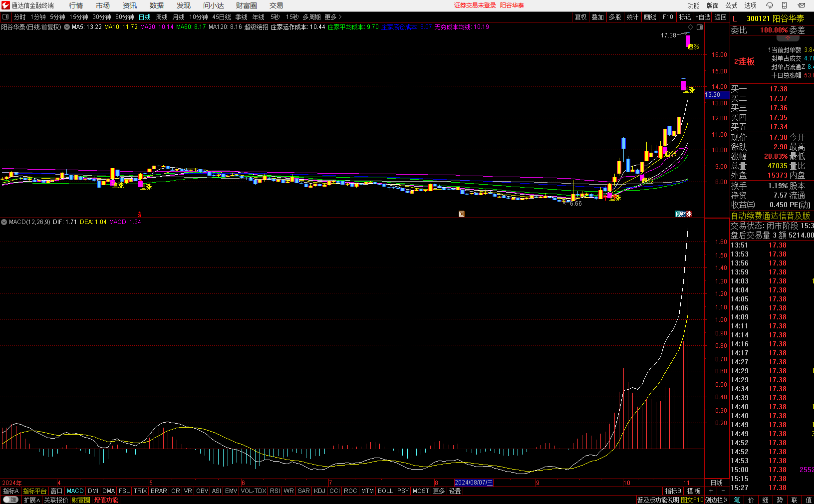Image resolution: width=814 pixels, height=504 pixels.
Task: Open the 财富圈 menu
Action: click(x=247, y=5)
